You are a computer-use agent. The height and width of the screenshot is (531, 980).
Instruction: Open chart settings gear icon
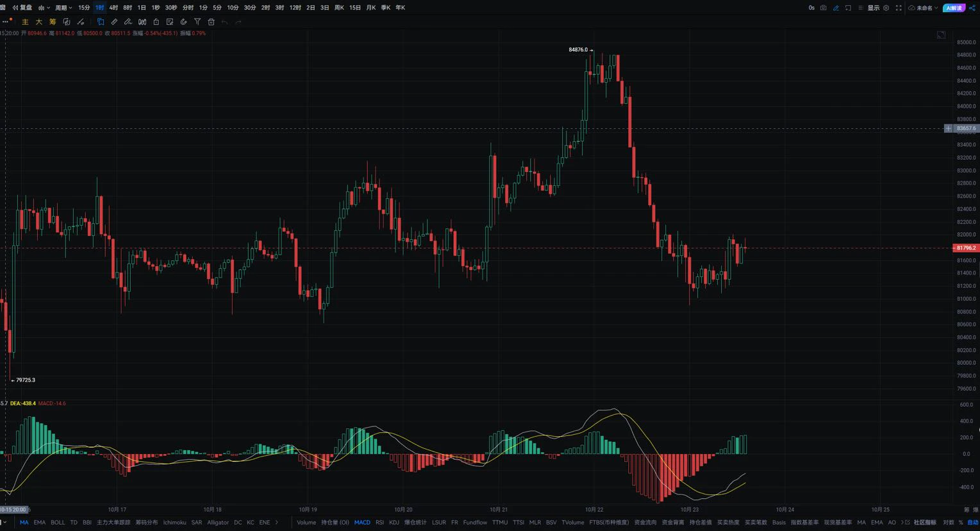pyautogui.click(x=886, y=8)
